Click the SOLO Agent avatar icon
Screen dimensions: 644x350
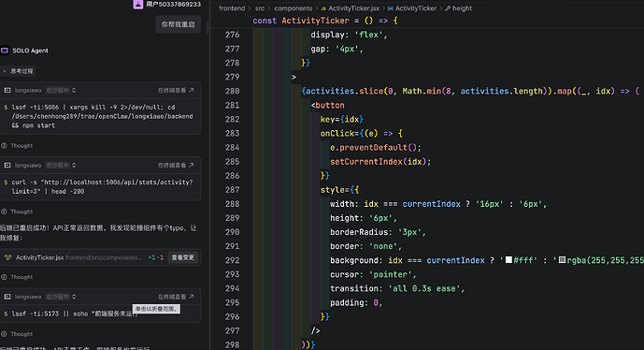click(x=5, y=51)
